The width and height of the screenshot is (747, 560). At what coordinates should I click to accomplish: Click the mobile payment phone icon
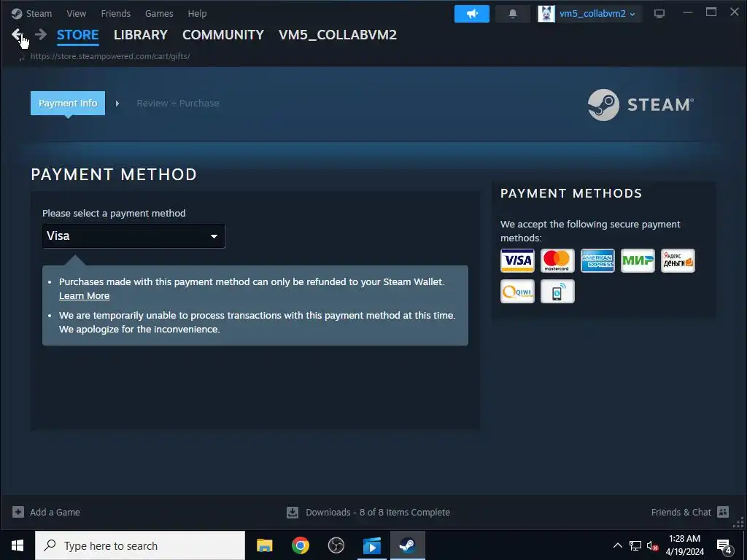(557, 292)
